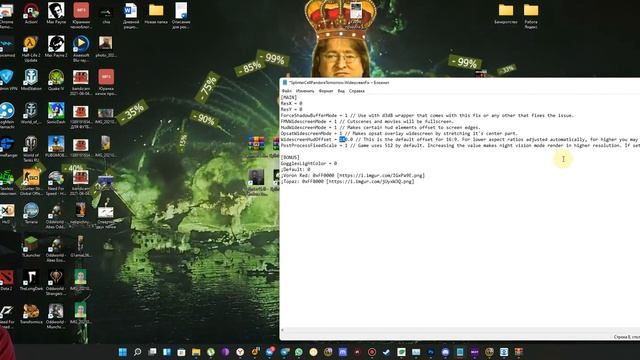Select the ModStation desktop shortcut

coord(31,80)
